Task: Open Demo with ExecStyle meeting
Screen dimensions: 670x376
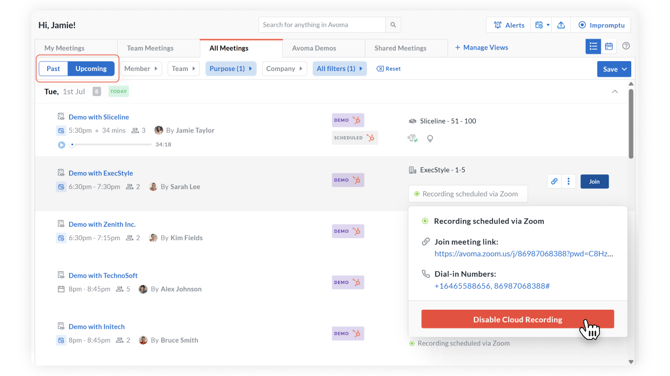Action: tap(101, 173)
